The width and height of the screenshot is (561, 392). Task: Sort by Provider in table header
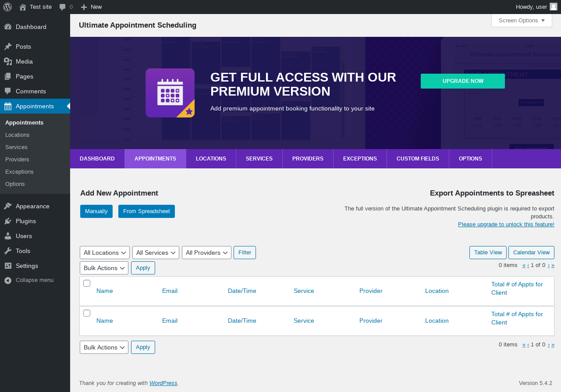[x=371, y=291]
